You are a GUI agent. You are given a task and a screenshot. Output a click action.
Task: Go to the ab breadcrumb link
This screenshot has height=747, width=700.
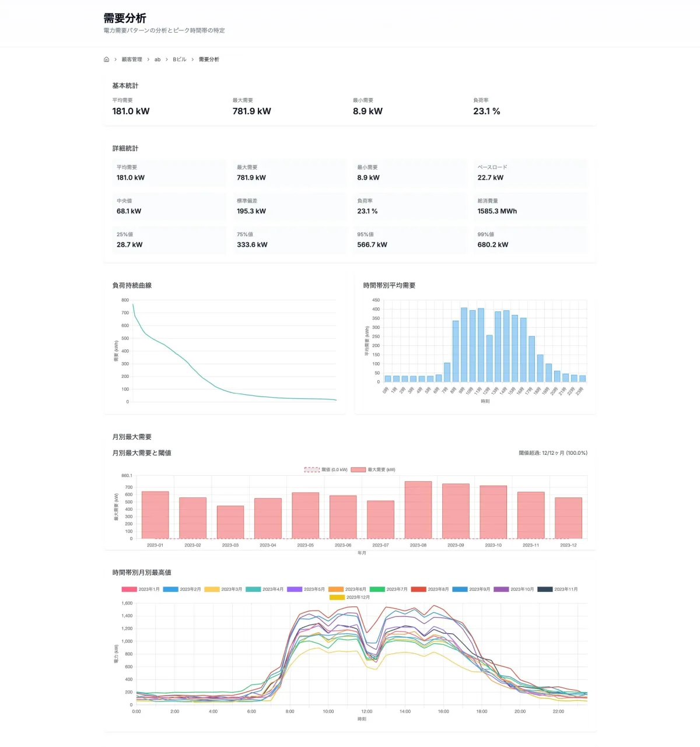pos(157,59)
